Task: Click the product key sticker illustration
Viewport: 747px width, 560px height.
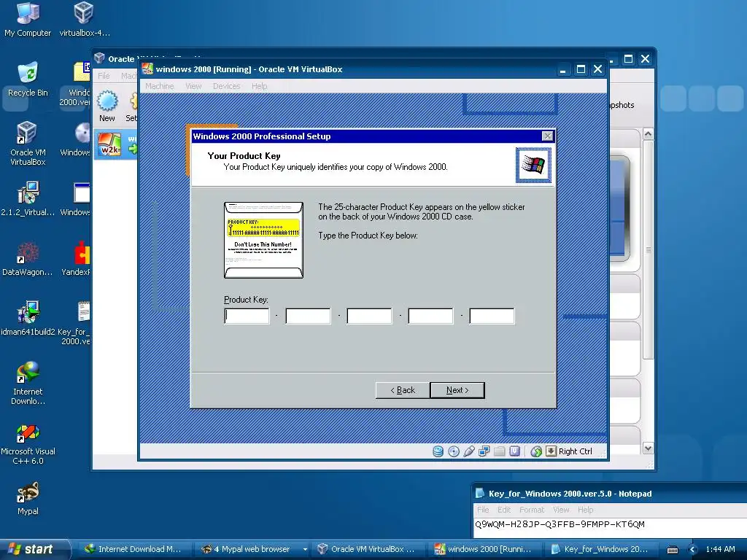Action: tap(263, 240)
